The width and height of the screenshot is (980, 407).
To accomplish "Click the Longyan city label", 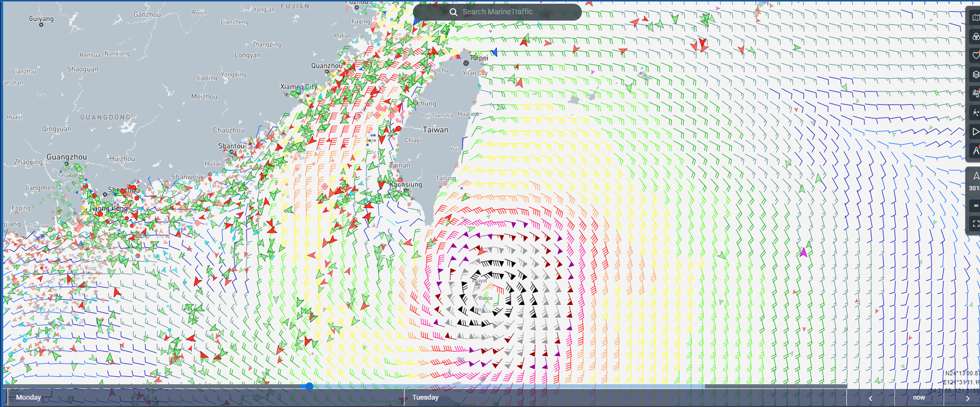I will [248, 55].
